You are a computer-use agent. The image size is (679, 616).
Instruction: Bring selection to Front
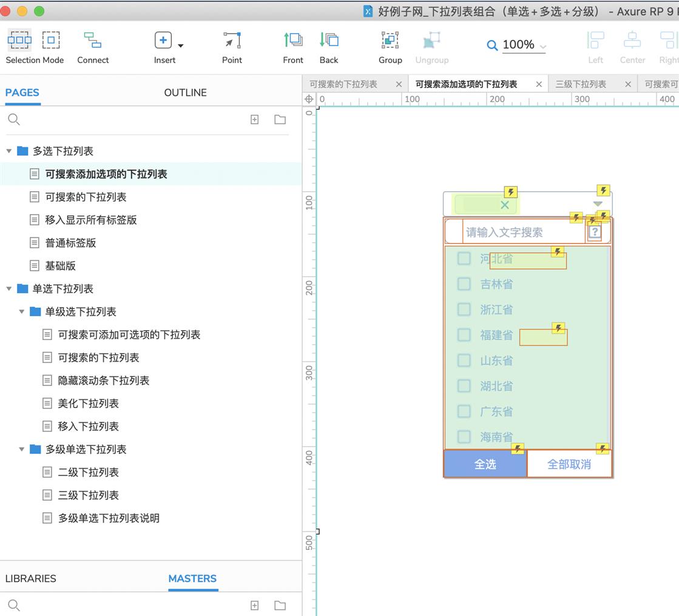pos(293,41)
